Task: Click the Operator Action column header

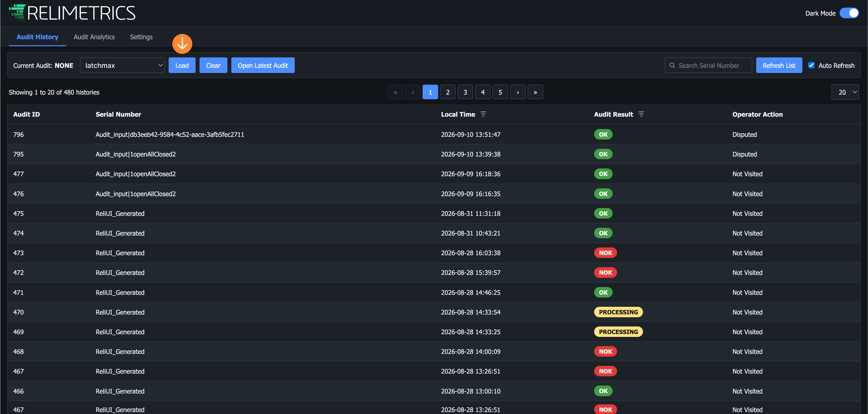Action: [x=757, y=114]
